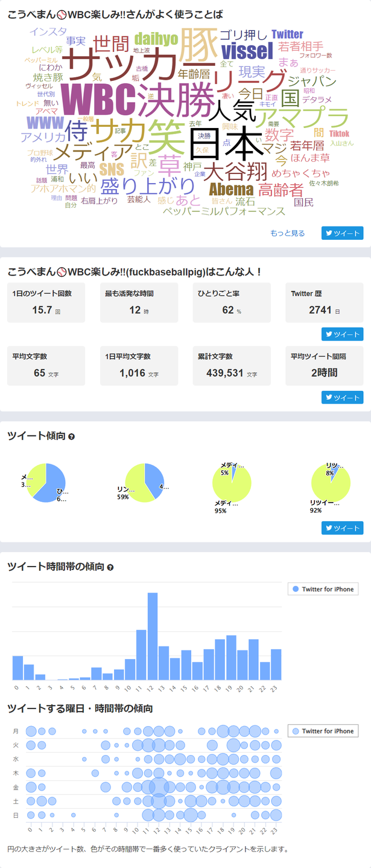
Task: Select the bar for hour 23
Action: tap(276, 665)
